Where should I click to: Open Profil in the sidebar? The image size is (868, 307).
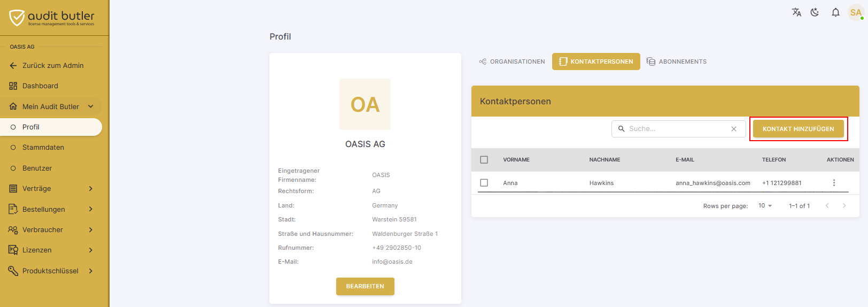tap(51, 127)
